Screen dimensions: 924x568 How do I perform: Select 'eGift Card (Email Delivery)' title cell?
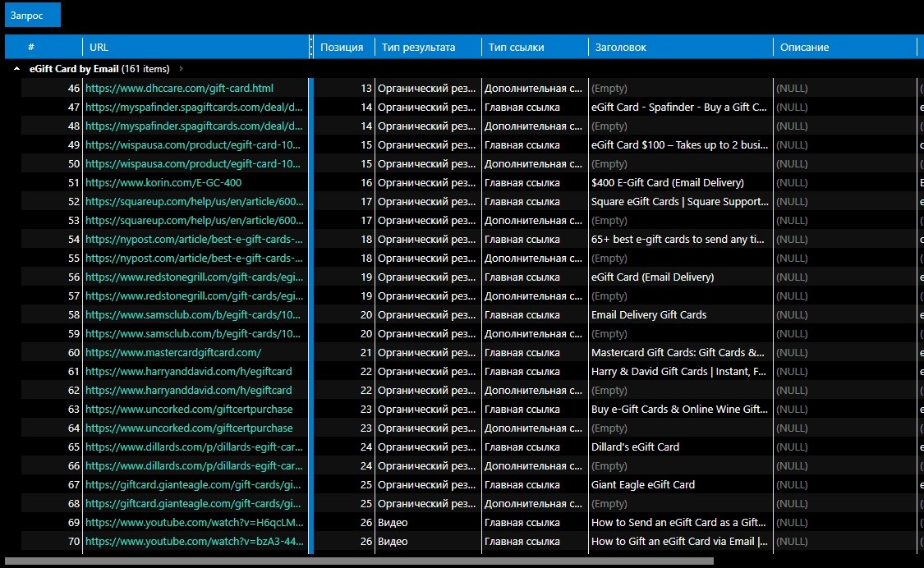(x=681, y=277)
